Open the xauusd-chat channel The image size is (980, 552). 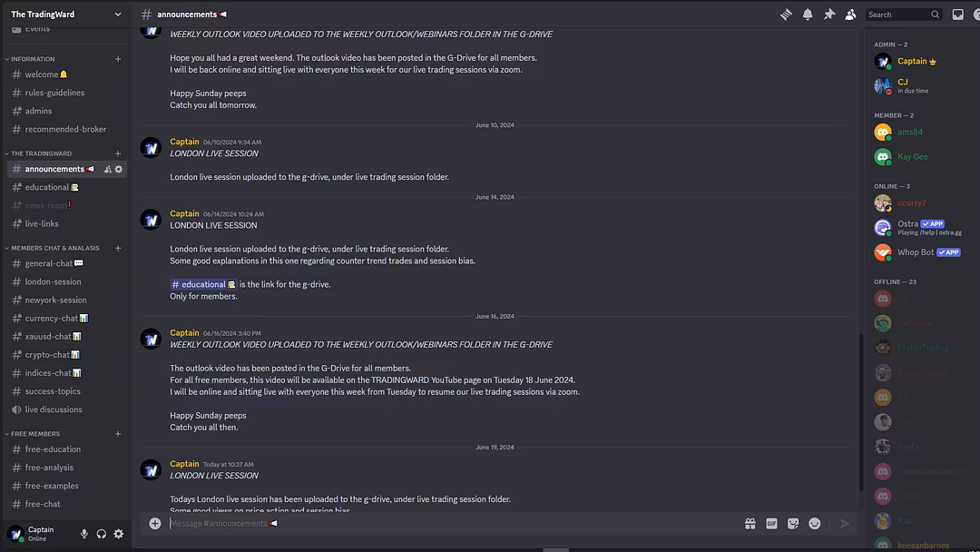point(48,337)
